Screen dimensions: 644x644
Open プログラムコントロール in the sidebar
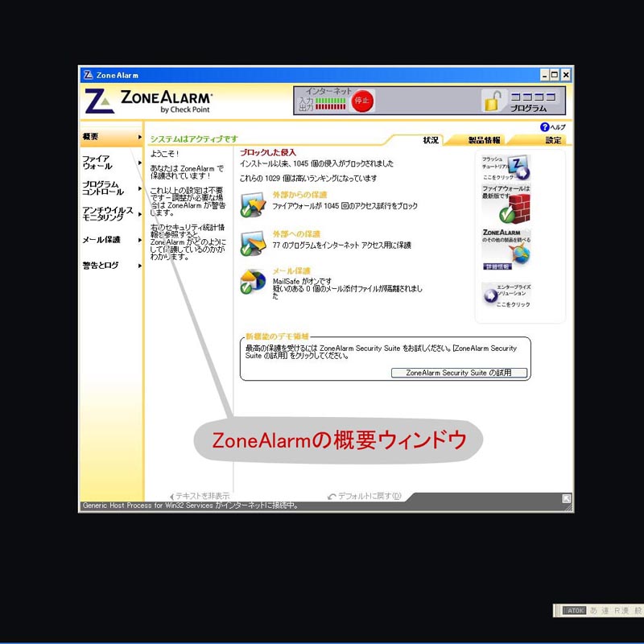point(111,188)
